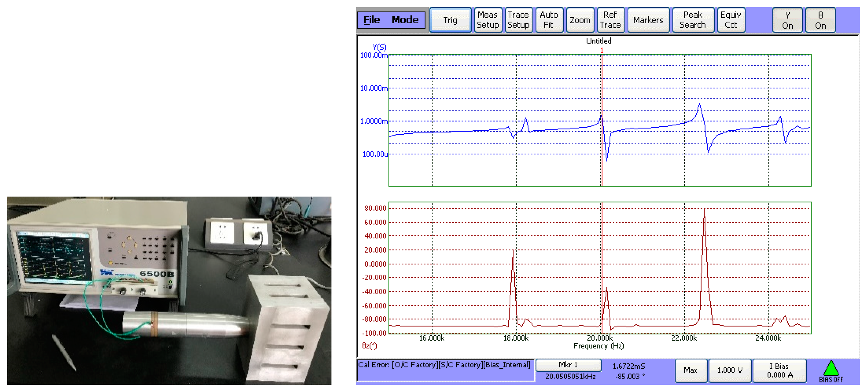868x392 pixels.
Task: Toggle the I Bias 0.000 A button
Action: (x=780, y=370)
